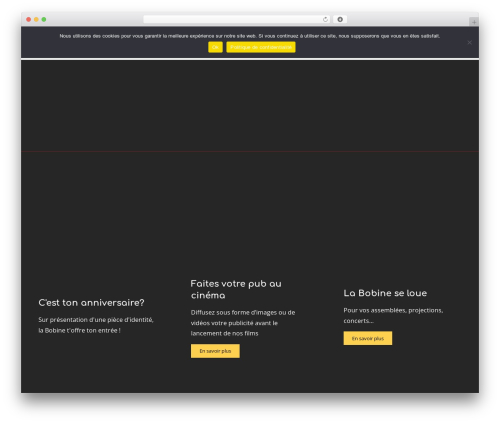500x423 pixels.
Task: Dismiss the cookie banner with the X
Action: pos(469,42)
